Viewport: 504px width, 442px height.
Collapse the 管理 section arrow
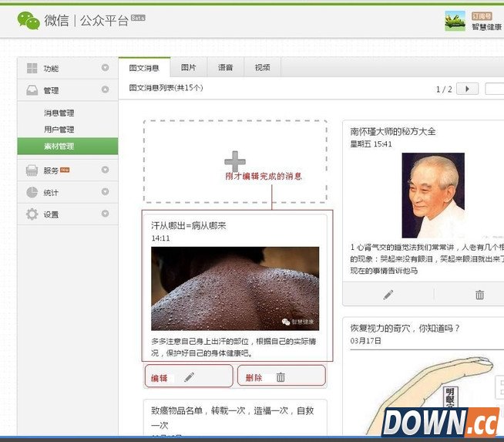click(x=105, y=89)
